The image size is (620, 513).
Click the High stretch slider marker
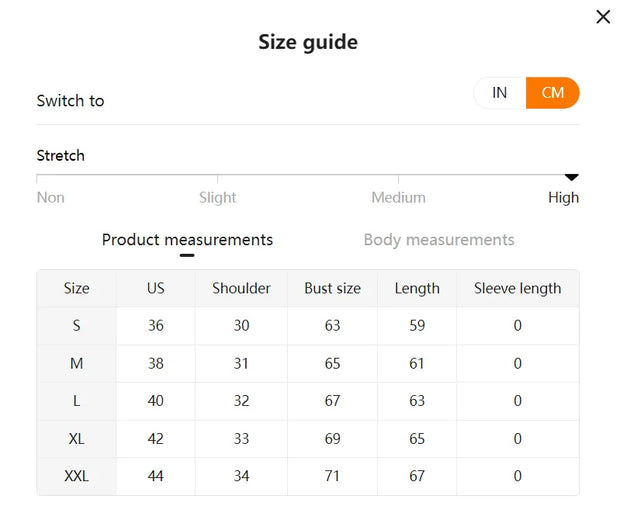[x=572, y=177]
